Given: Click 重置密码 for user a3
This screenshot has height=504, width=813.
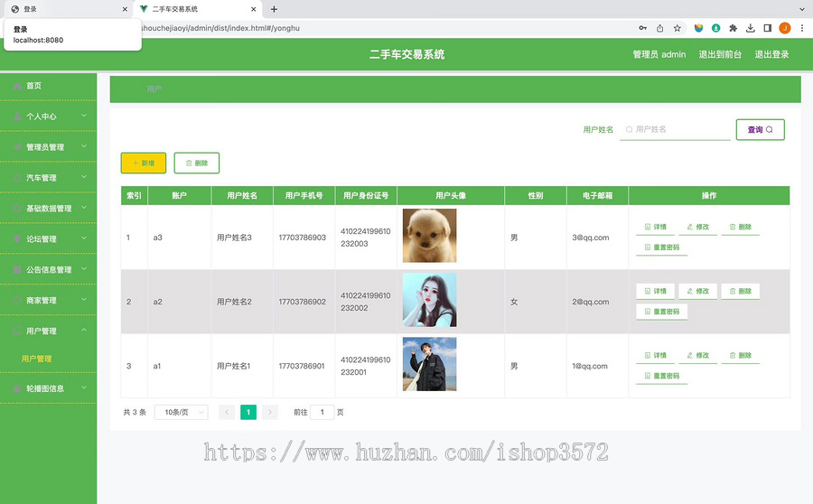Looking at the screenshot, I should coord(661,247).
